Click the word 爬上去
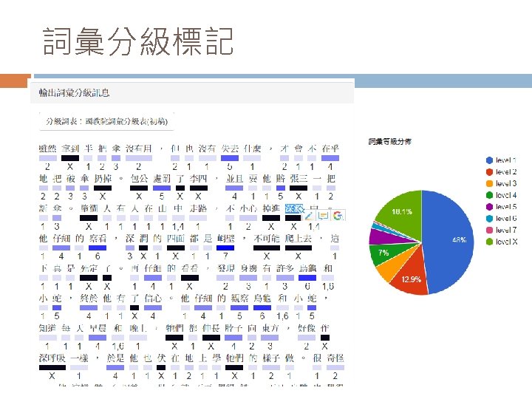The image size is (532, 399). coord(299,238)
